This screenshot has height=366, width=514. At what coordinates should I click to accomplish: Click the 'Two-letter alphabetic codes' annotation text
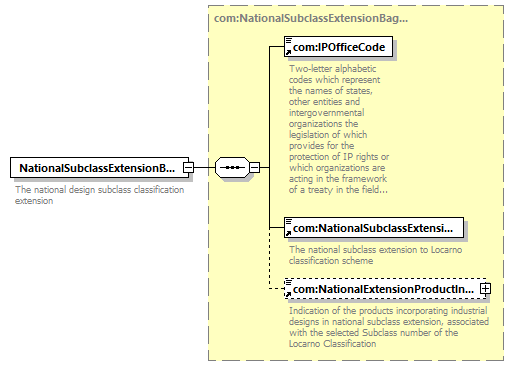click(339, 129)
